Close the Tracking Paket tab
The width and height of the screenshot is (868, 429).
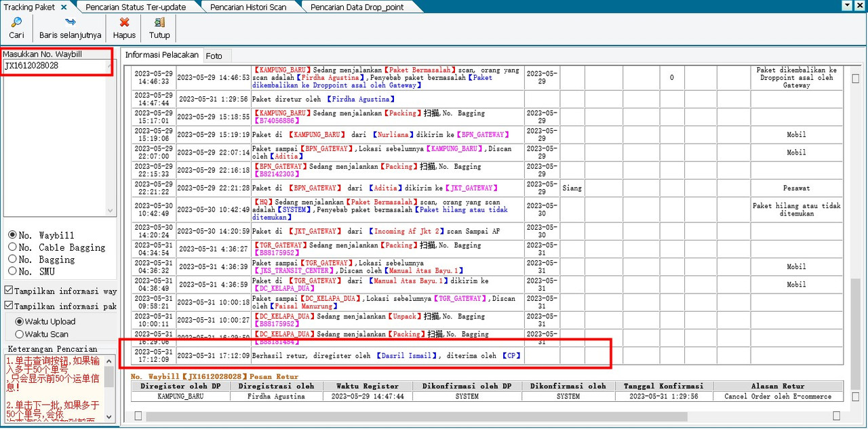click(x=64, y=7)
